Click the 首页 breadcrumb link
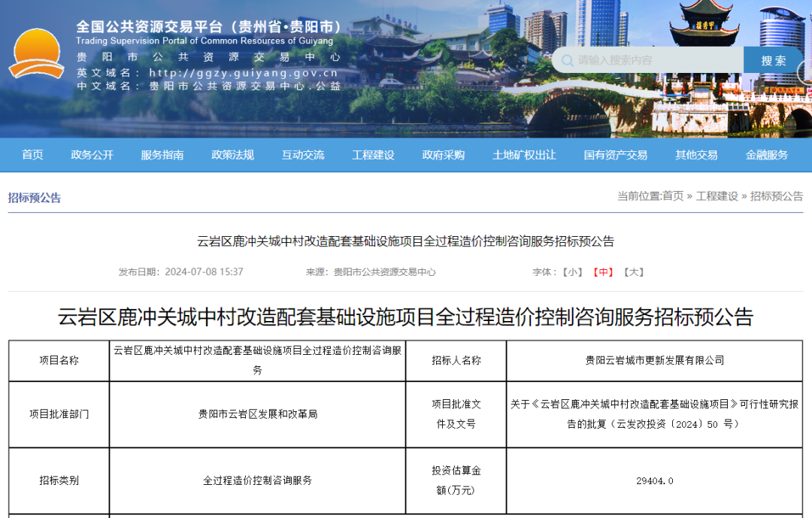Screen dimensions: 812x518 [673, 195]
